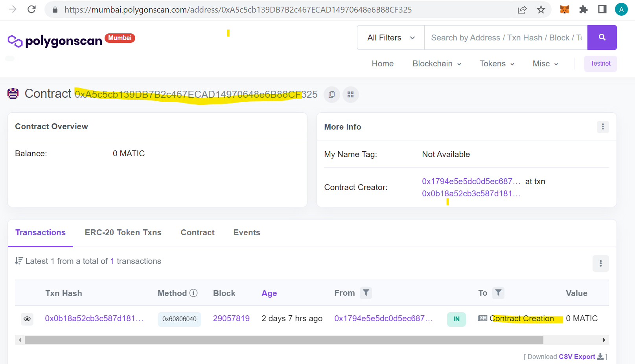This screenshot has height=364, width=635.
Task: Open contract creator address 0x1794e5e5dc0d5ec687
Action: (x=471, y=181)
